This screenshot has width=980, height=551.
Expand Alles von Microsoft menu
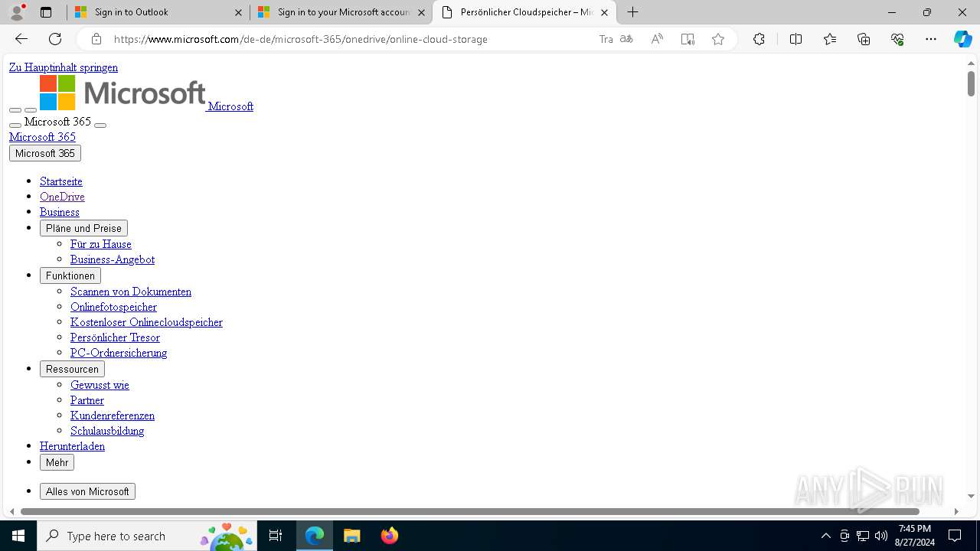point(87,491)
